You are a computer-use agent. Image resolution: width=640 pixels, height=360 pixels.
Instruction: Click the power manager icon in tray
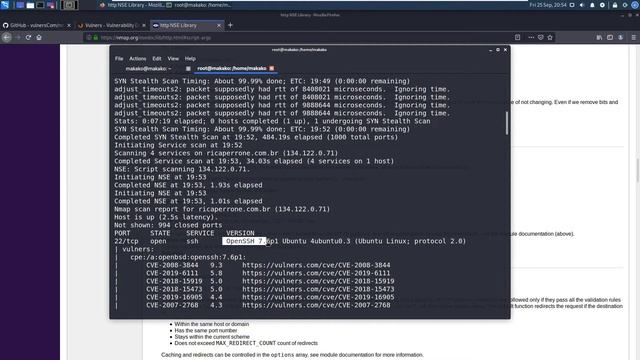click(x=602, y=5)
